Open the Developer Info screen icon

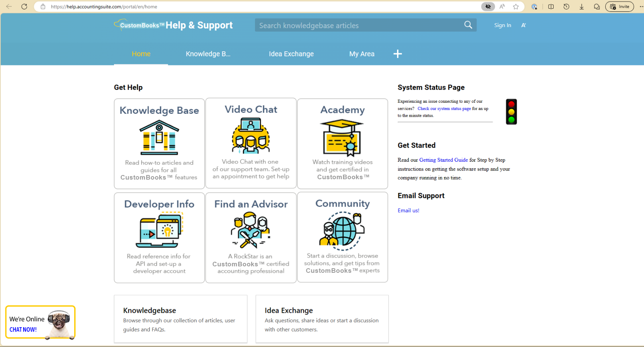coord(159,230)
